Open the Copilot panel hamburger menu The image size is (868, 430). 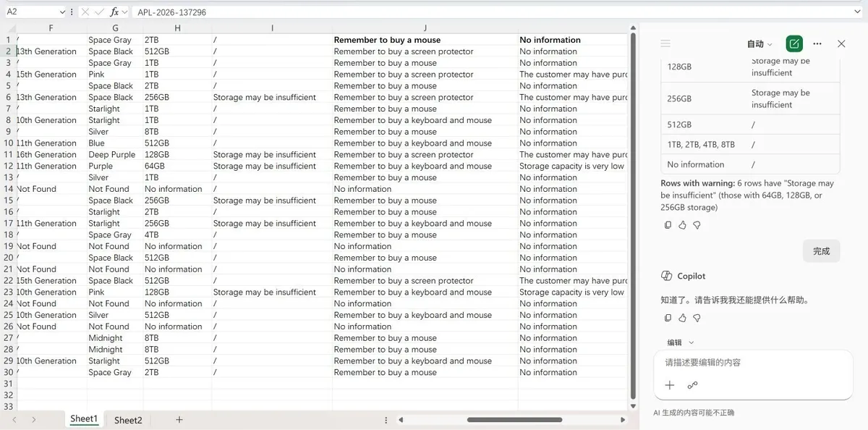tap(665, 44)
